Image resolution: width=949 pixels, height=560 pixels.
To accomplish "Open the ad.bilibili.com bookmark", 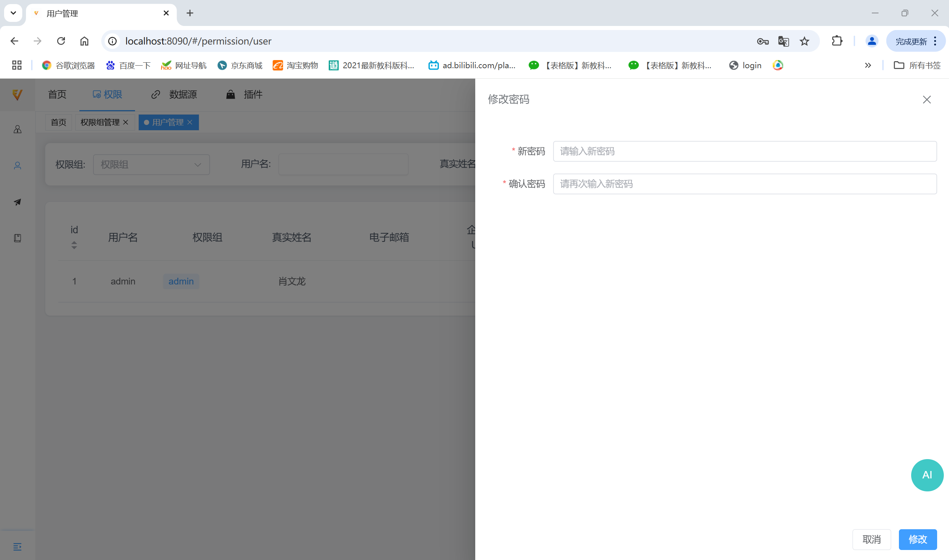I will click(472, 65).
